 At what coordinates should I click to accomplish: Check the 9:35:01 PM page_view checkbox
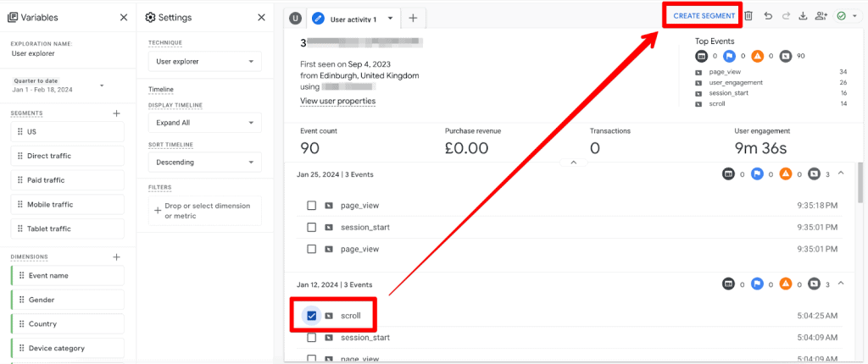(312, 249)
